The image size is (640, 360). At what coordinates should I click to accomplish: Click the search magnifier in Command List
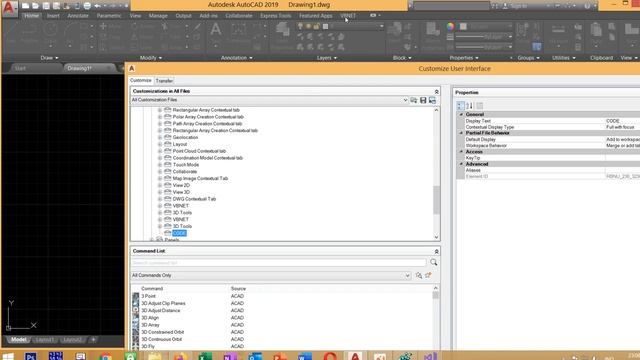433,262
